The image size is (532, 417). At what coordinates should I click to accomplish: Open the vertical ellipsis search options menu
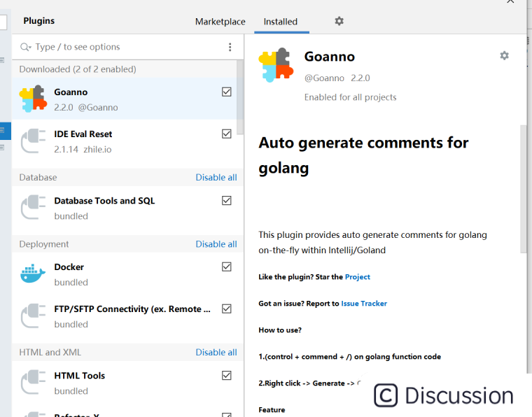[230, 47]
